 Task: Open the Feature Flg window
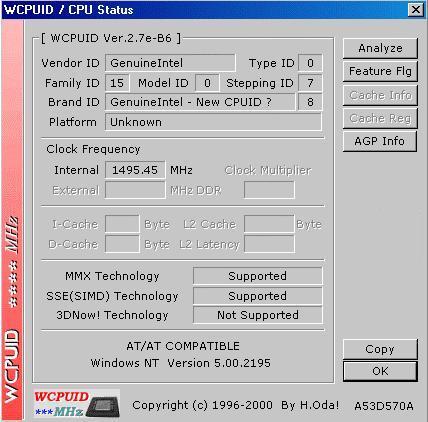380,71
